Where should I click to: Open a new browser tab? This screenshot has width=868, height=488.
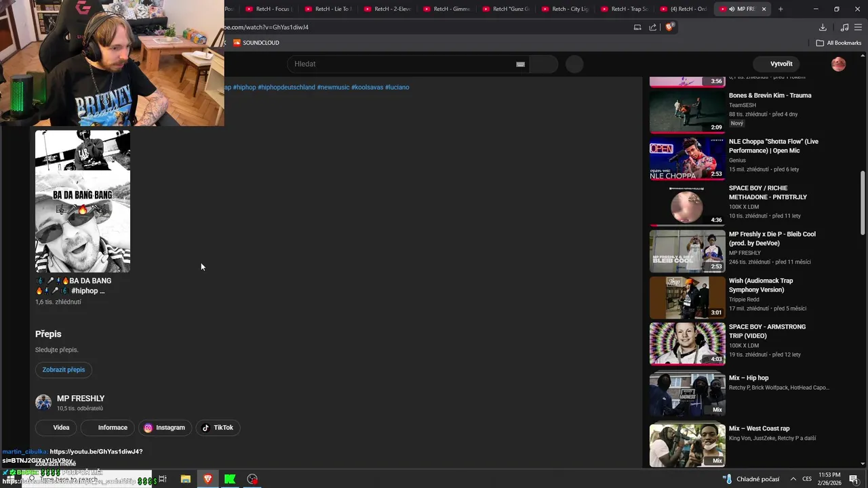[781, 9]
